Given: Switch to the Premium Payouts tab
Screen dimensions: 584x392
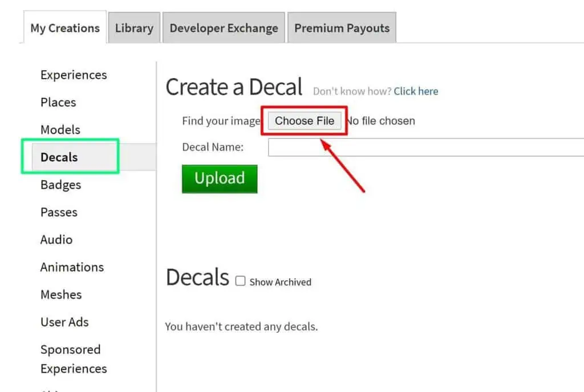Looking at the screenshot, I should tap(341, 27).
